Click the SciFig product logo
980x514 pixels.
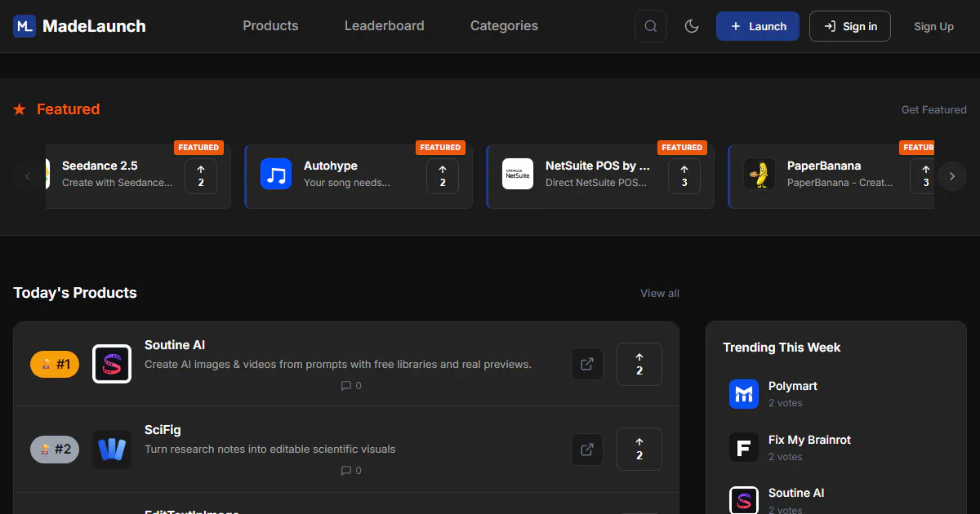click(112, 449)
